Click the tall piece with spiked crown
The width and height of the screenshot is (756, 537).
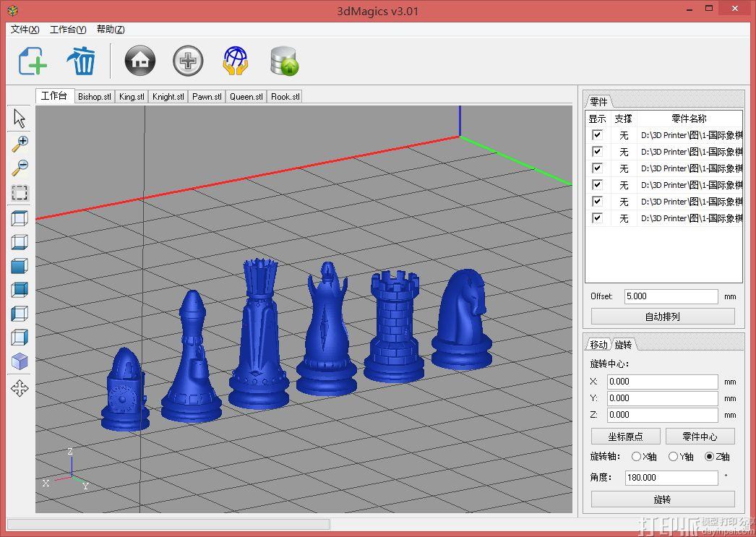coord(259,334)
